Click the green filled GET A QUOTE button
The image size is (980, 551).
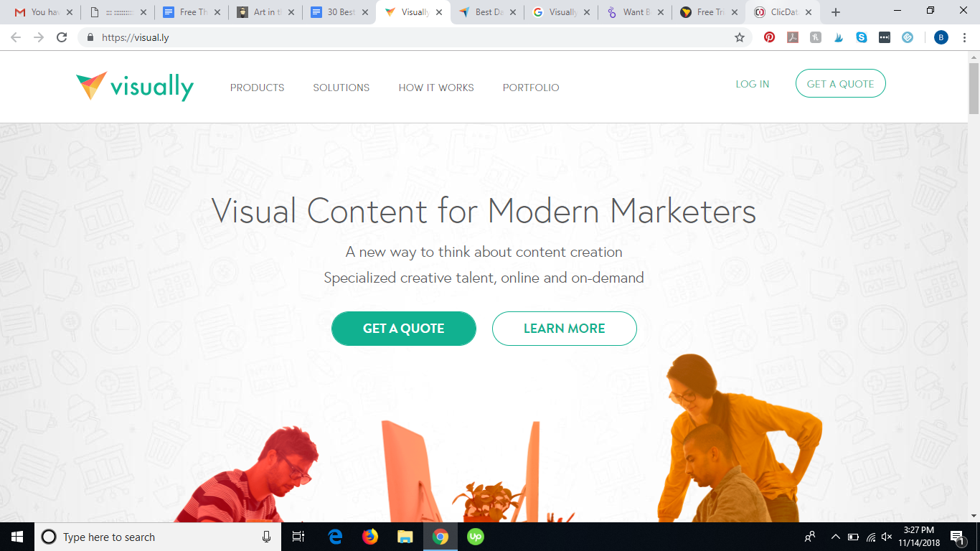tap(404, 329)
